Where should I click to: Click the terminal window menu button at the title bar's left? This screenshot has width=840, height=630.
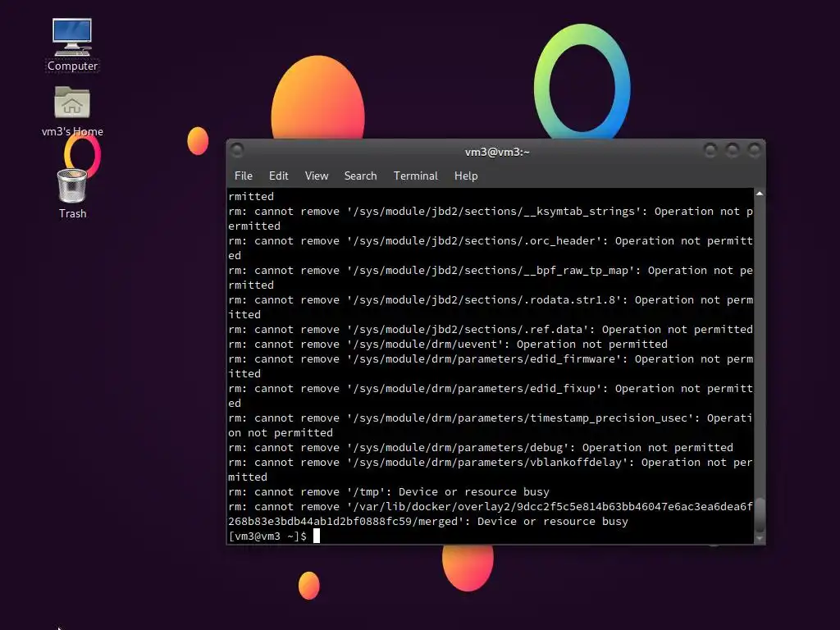237,151
